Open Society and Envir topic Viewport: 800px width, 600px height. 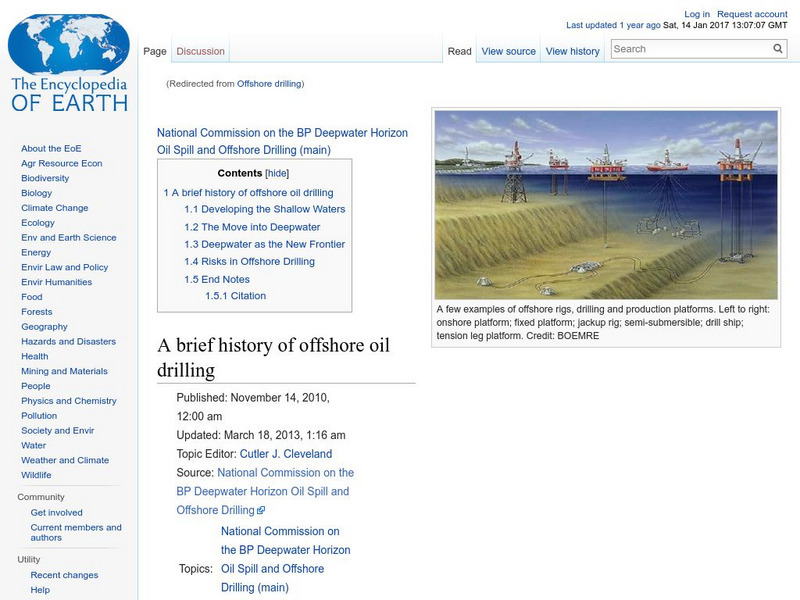[x=58, y=430]
